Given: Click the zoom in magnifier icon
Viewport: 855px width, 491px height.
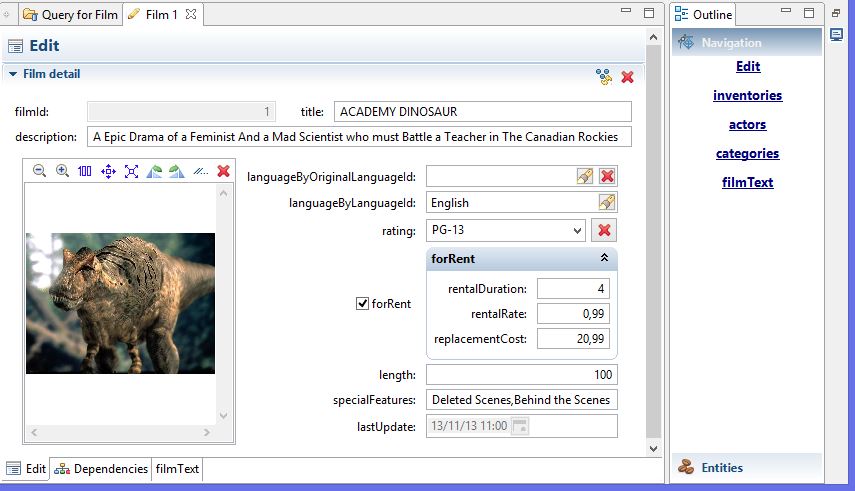Looking at the screenshot, I should [x=62, y=171].
